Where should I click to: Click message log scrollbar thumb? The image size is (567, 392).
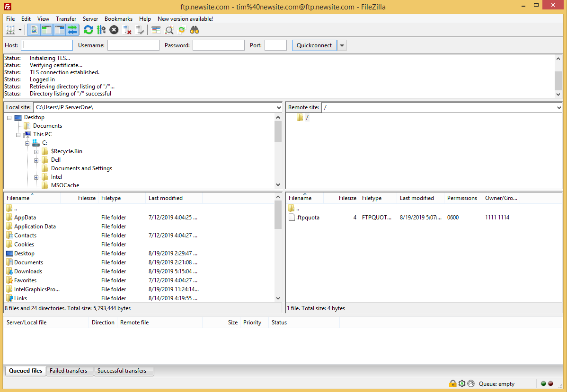pyautogui.click(x=558, y=80)
